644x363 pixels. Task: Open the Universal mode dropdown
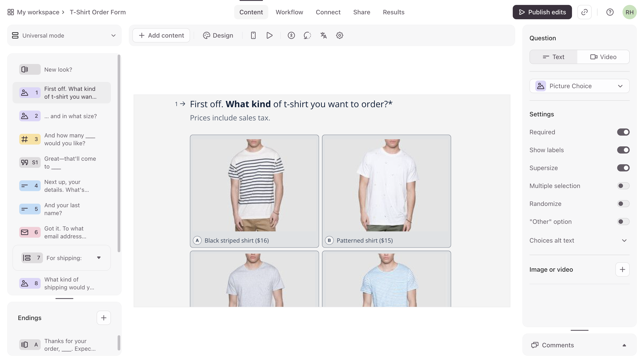point(64,35)
